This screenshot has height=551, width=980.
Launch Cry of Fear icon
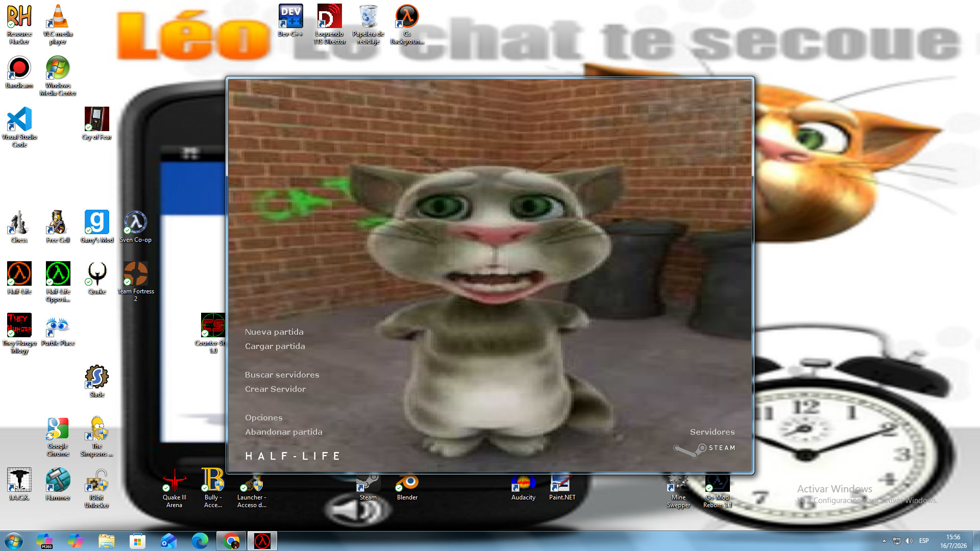click(96, 123)
